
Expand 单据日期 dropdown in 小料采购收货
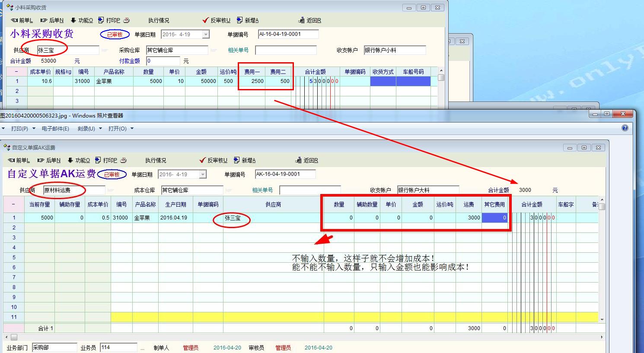pyautogui.click(x=206, y=35)
